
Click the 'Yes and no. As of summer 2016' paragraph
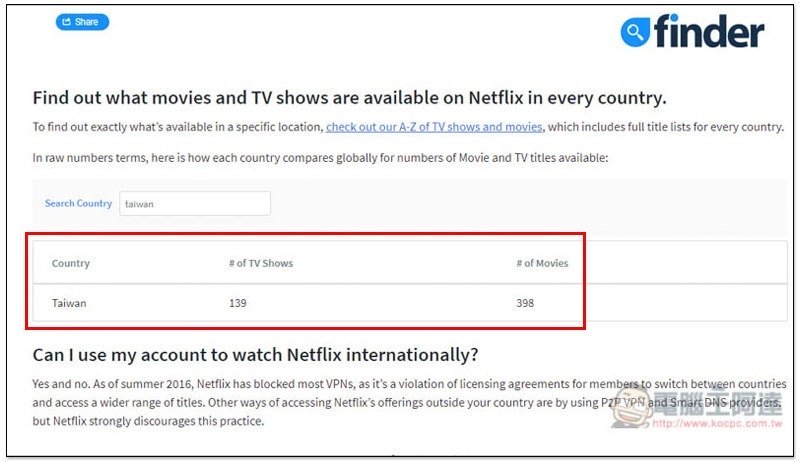click(400, 402)
